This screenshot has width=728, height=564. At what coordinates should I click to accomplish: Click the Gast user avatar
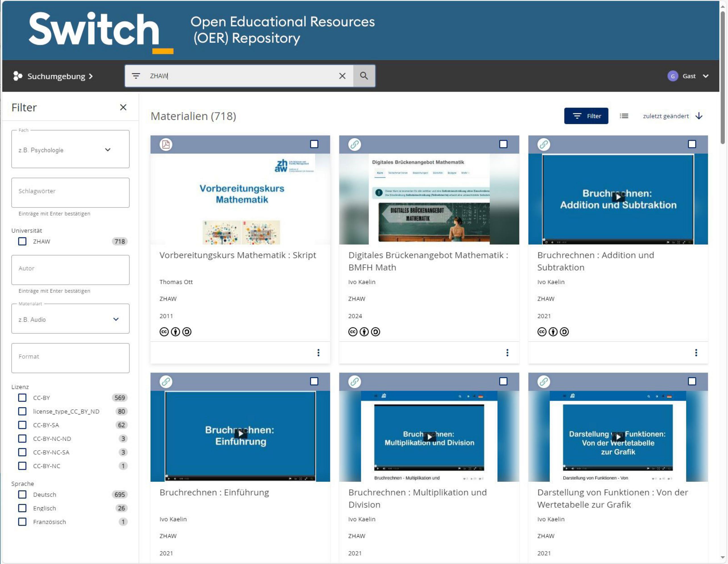(x=673, y=76)
